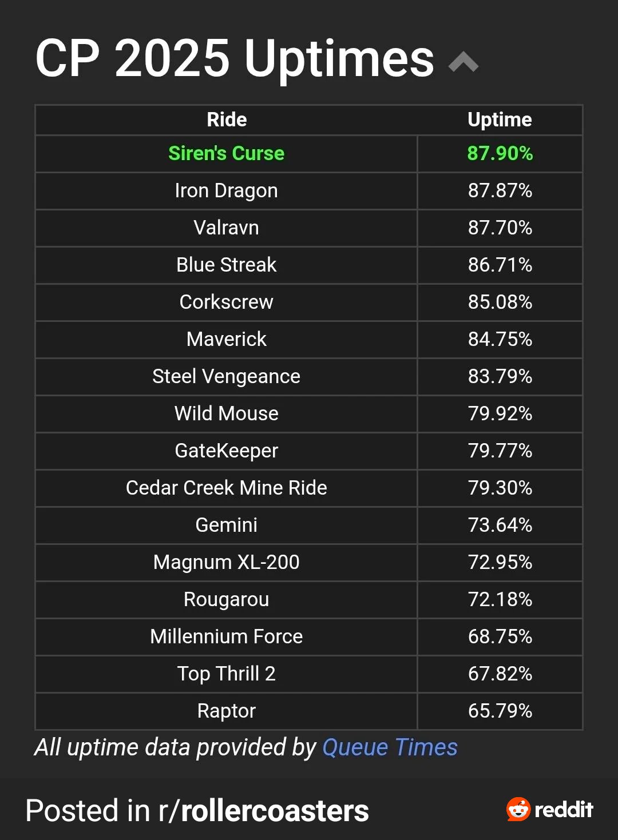Image resolution: width=618 pixels, height=840 pixels.
Task: Select the Steel Vengeance ride cell
Action: 227,377
